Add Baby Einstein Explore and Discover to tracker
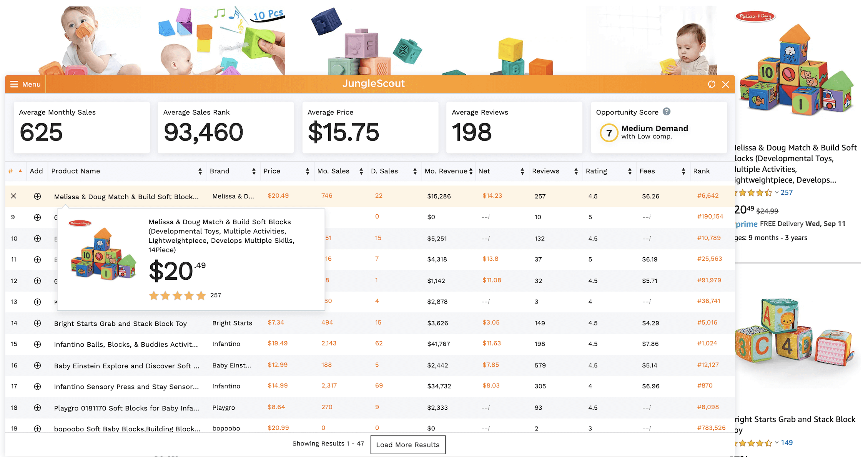This screenshot has width=868, height=457. pyautogui.click(x=37, y=365)
